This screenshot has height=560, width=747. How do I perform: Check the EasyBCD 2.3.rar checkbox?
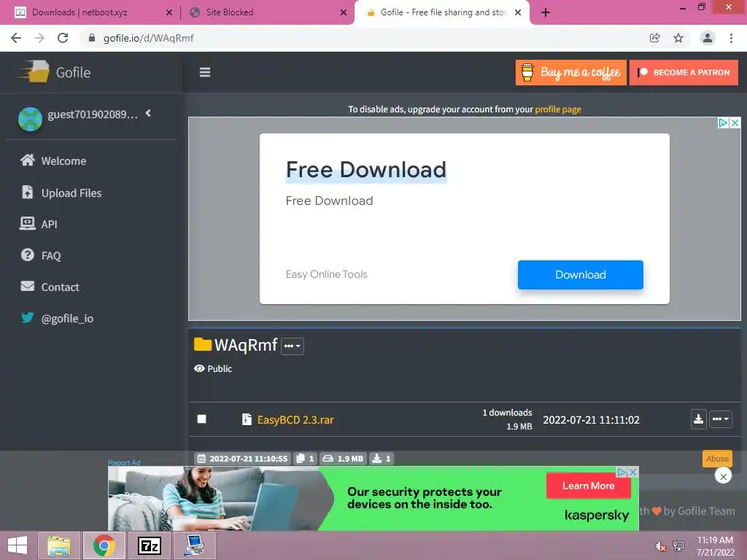(x=202, y=419)
